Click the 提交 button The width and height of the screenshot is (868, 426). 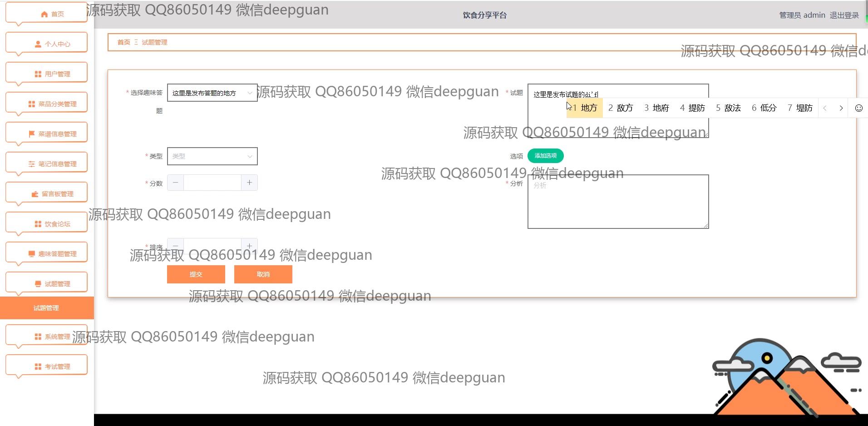point(196,274)
